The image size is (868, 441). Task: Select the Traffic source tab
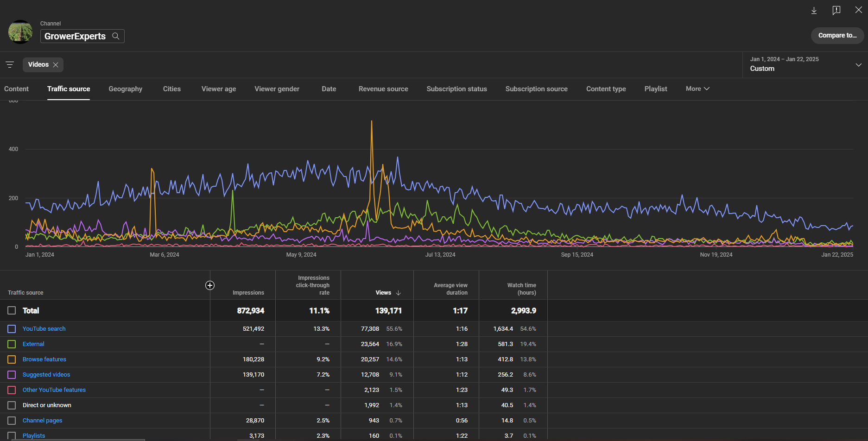pyautogui.click(x=69, y=89)
